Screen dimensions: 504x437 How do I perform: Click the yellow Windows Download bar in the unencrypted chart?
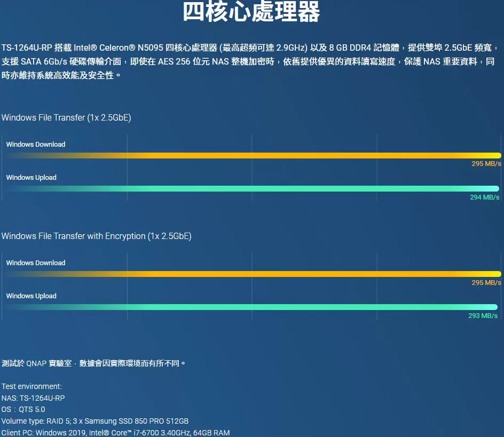tap(253, 155)
